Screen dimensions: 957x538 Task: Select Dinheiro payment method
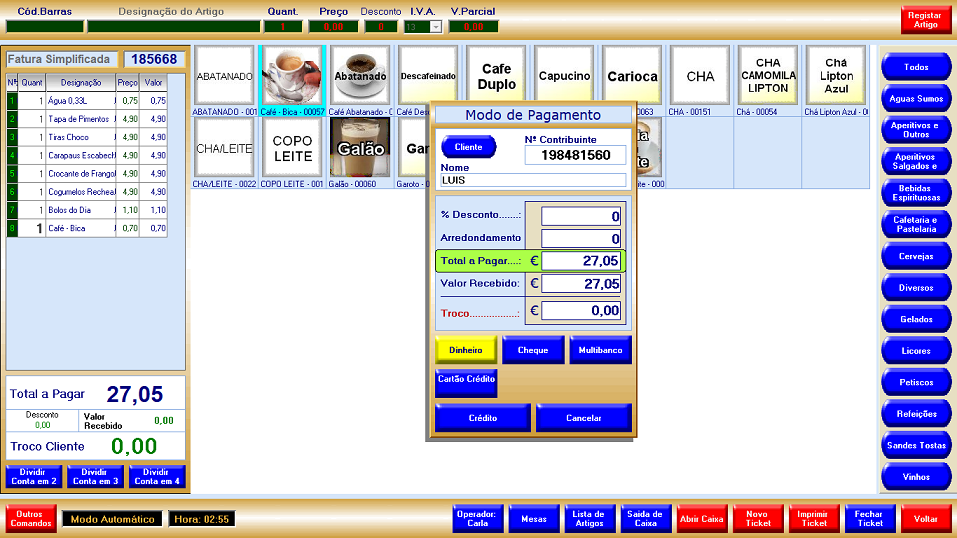(465, 350)
